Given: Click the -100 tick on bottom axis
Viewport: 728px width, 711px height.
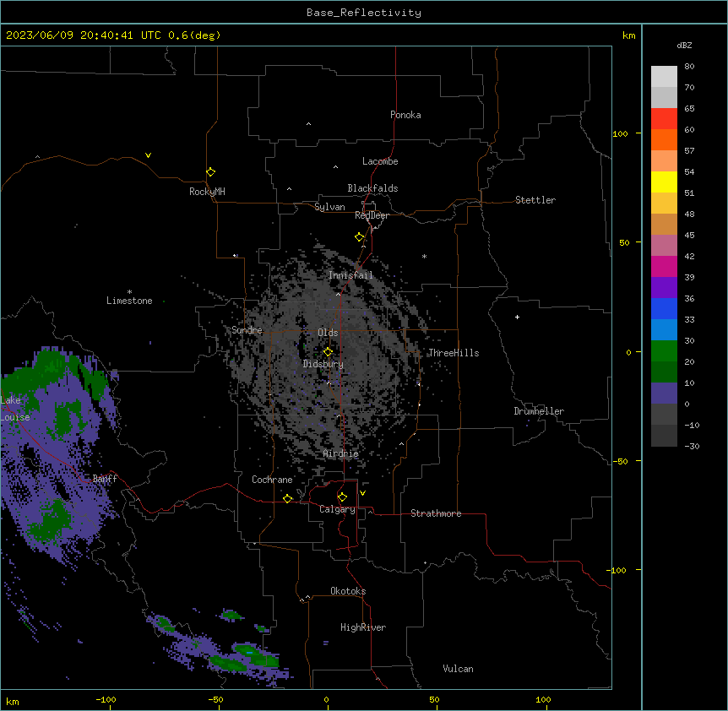Looking at the screenshot, I should [106, 699].
